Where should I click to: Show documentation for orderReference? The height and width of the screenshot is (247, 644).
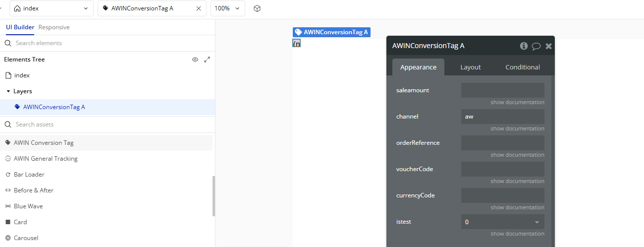pos(517,155)
